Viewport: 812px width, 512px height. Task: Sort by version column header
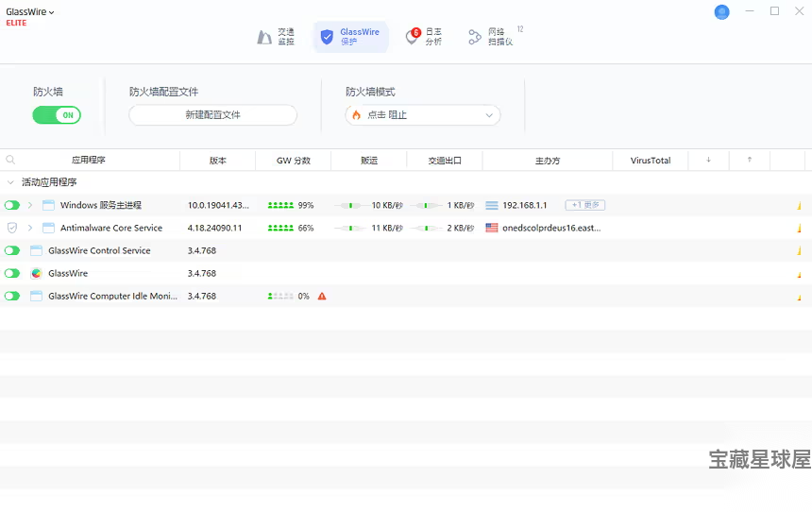[217, 161]
